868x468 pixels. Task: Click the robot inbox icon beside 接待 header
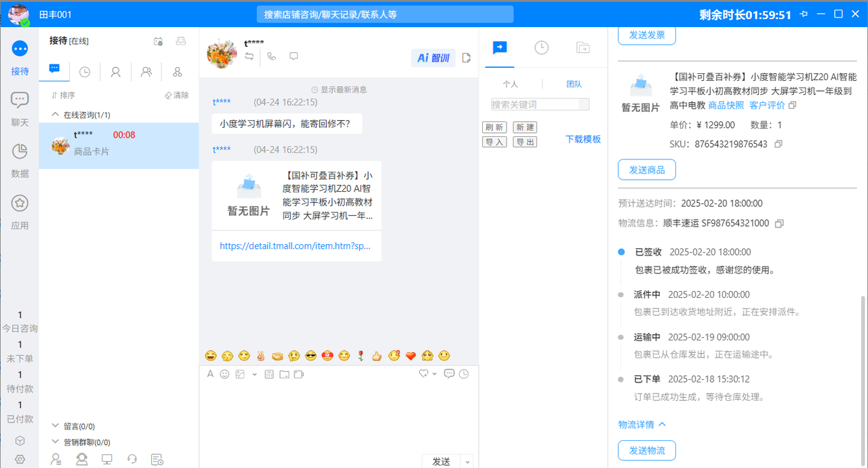[x=180, y=41]
